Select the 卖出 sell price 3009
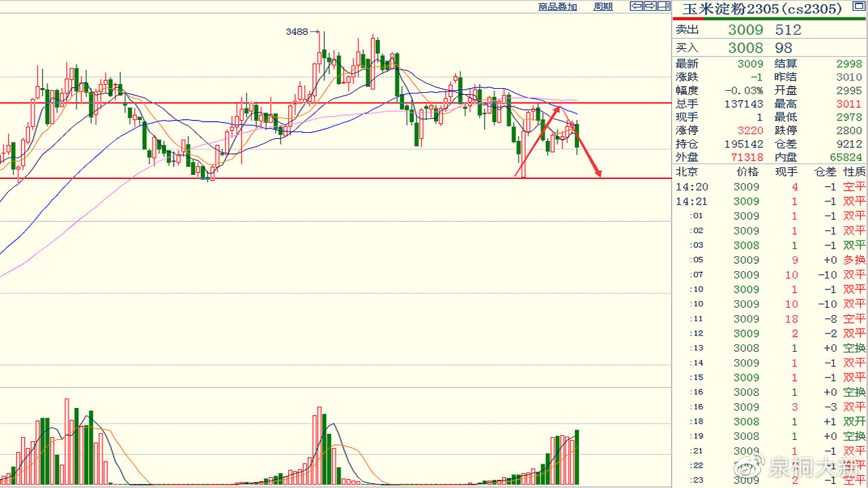The image size is (868, 488). [x=745, y=30]
